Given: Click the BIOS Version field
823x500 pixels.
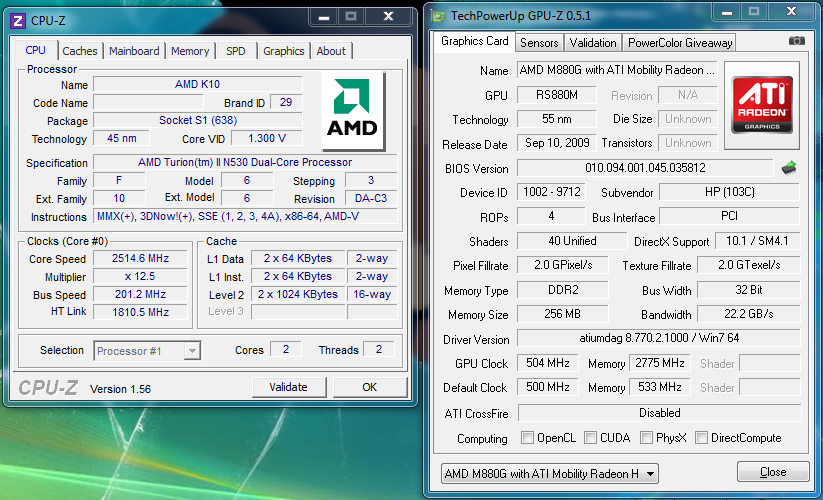Looking at the screenshot, I should click(645, 168).
